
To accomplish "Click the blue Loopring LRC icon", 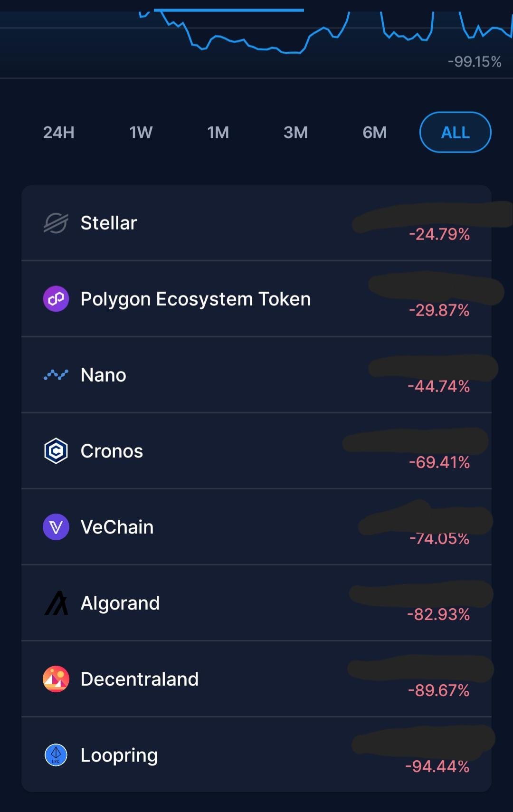I will point(56,755).
